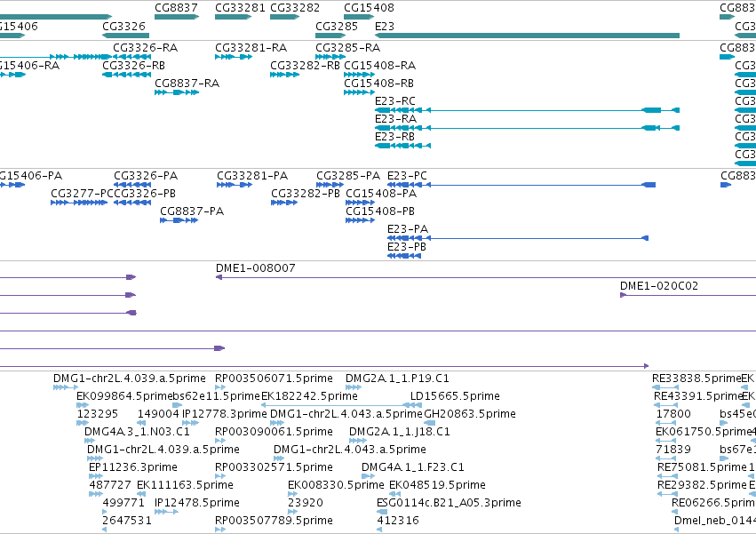Open the DME1-008O07 clone feature
The width and height of the screenshot is (756, 534).
click(486, 277)
